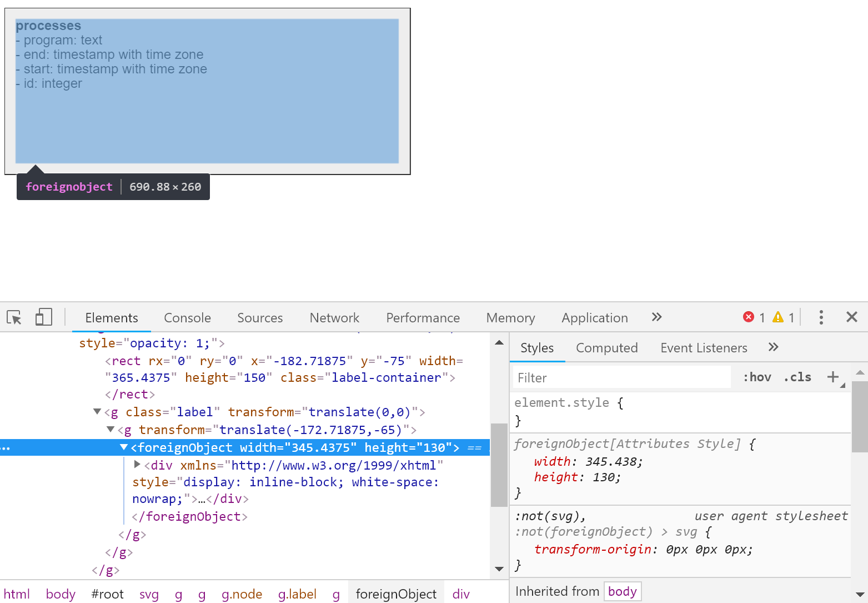Show more Styles pane tabs chevron
The height and width of the screenshot is (603, 868).
coord(774,347)
